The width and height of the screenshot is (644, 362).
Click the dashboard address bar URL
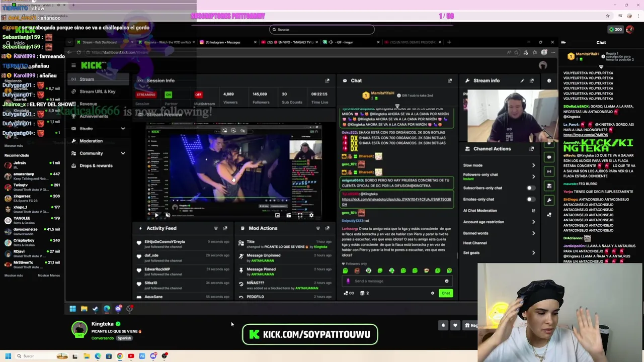tap(120, 52)
